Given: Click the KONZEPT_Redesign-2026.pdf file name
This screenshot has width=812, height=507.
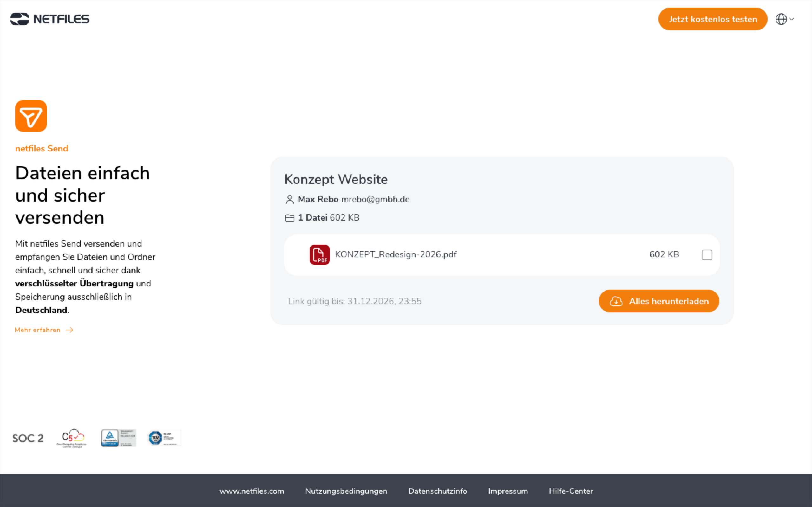Looking at the screenshot, I should coord(396,254).
